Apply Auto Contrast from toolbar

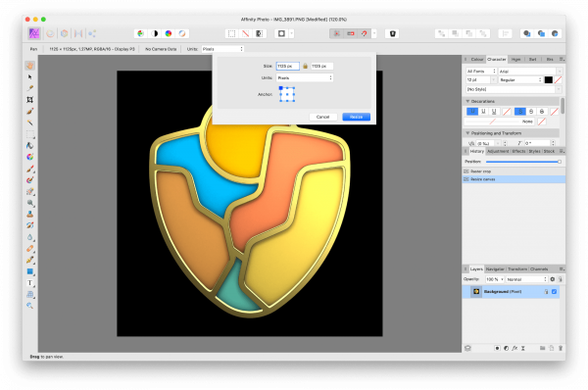click(154, 33)
